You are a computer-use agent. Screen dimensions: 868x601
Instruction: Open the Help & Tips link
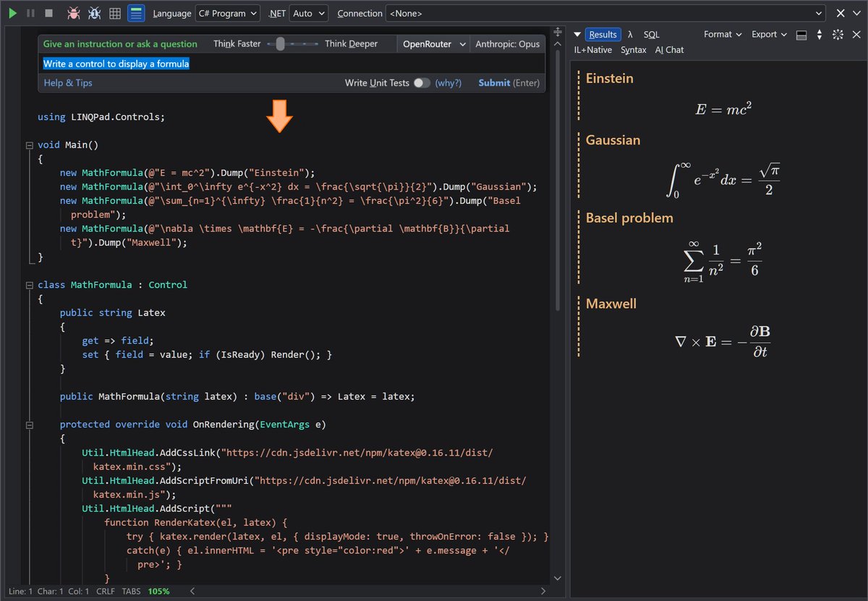[x=68, y=83]
